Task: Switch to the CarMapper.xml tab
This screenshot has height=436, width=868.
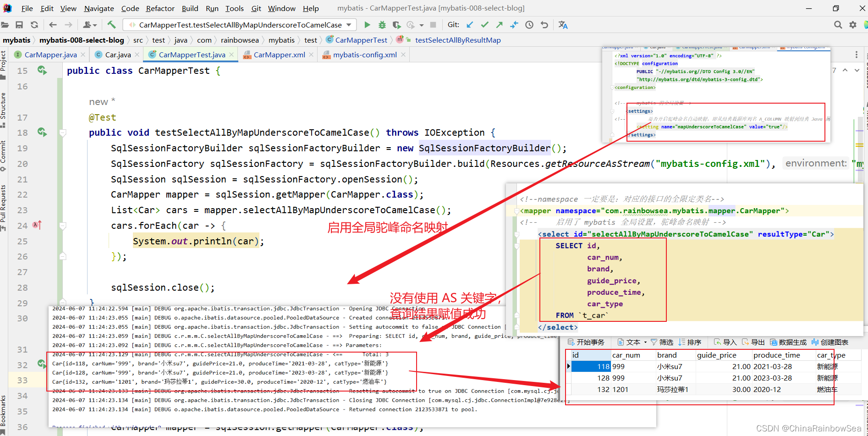Action: (x=279, y=55)
